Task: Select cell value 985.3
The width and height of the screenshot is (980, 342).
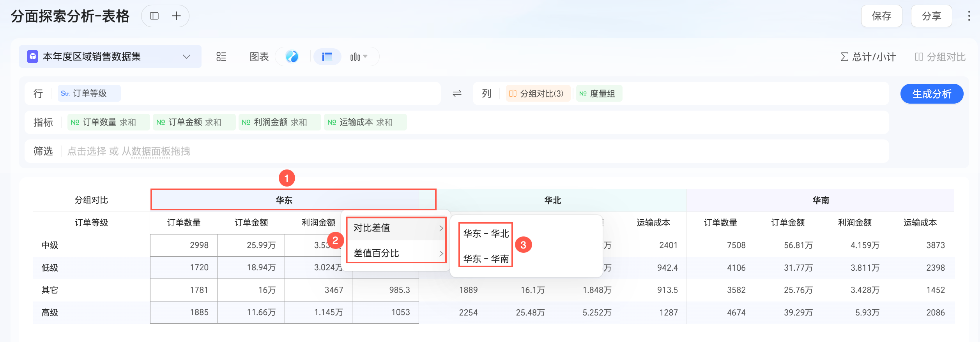Action: 400,290
